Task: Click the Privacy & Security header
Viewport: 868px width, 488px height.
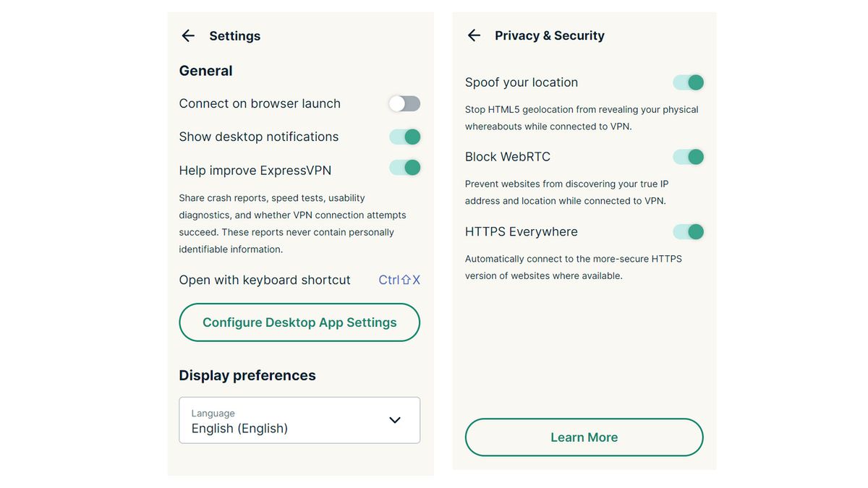Action: tap(549, 35)
